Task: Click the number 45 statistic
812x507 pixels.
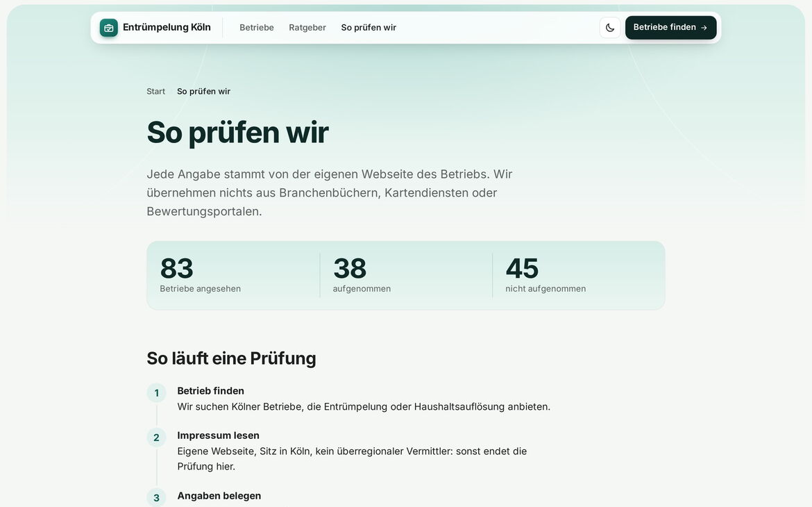Action: (522, 268)
